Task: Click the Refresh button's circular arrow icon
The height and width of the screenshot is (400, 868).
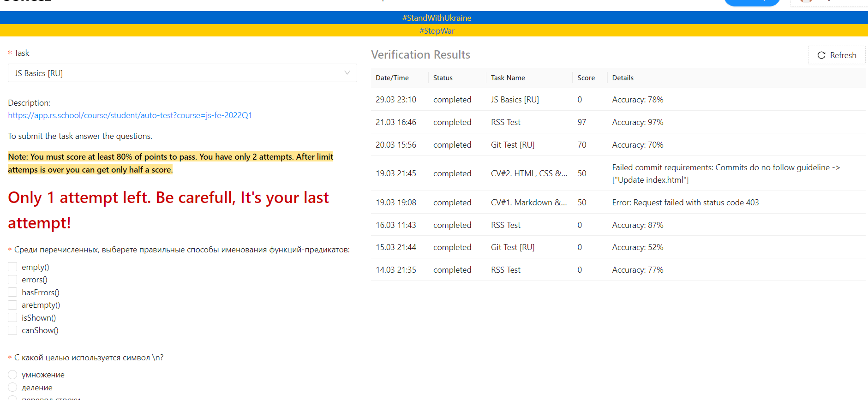Action: pos(821,55)
